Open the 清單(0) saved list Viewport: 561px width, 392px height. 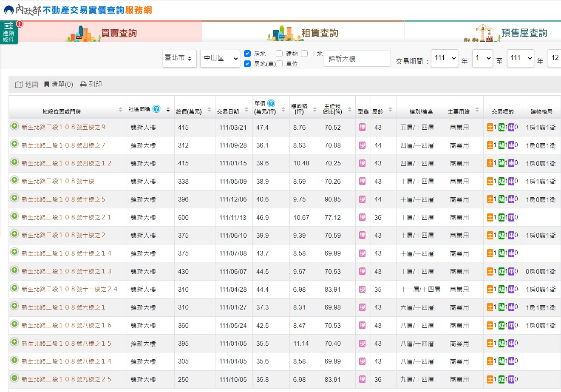click(x=59, y=85)
